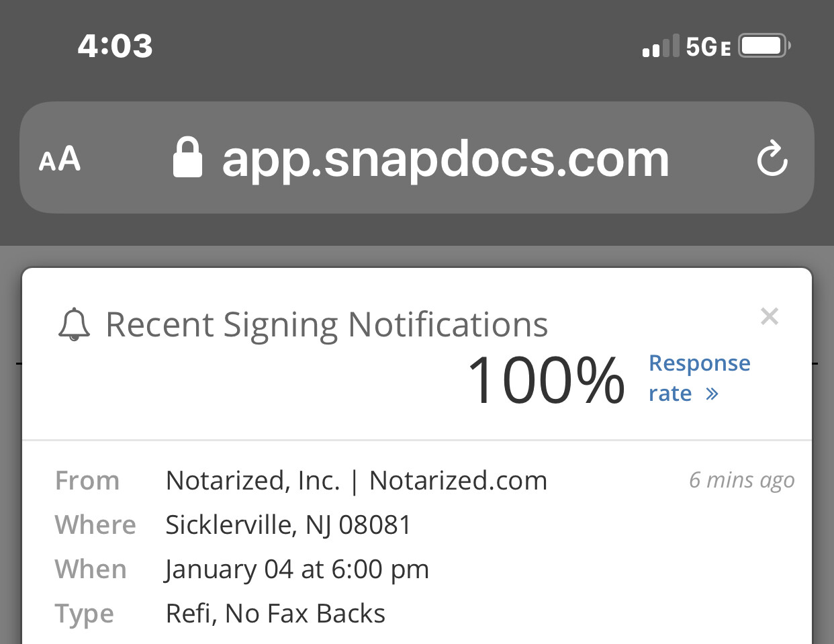Viewport: 834px width, 644px height.
Task: Click the 6 mins ago timestamp
Action: click(741, 480)
